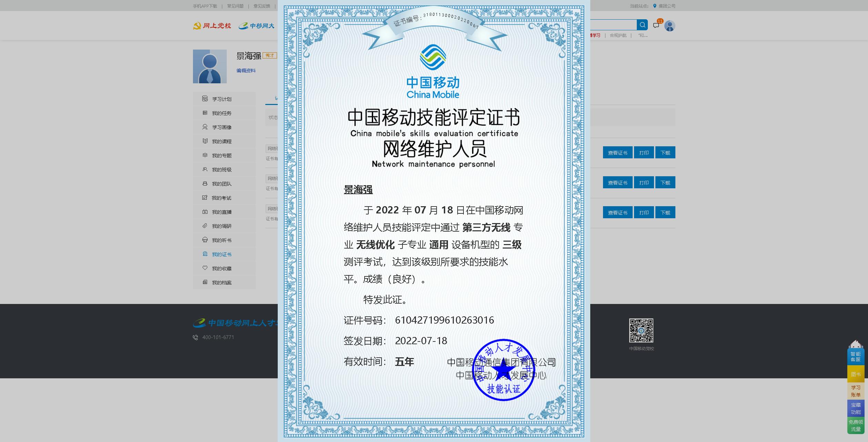
Task: Click the first 查看证书 button
Action: (617, 152)
